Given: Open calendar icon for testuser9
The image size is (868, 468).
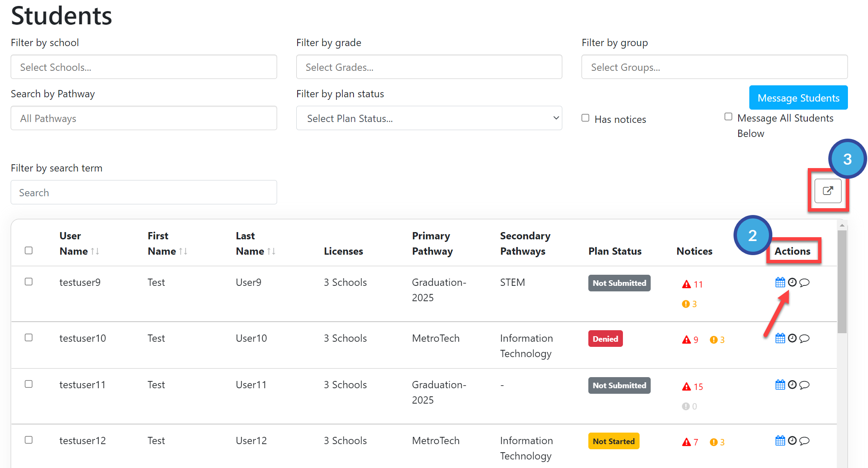Looking at the screenshot, I should click(x=780, y=282).
